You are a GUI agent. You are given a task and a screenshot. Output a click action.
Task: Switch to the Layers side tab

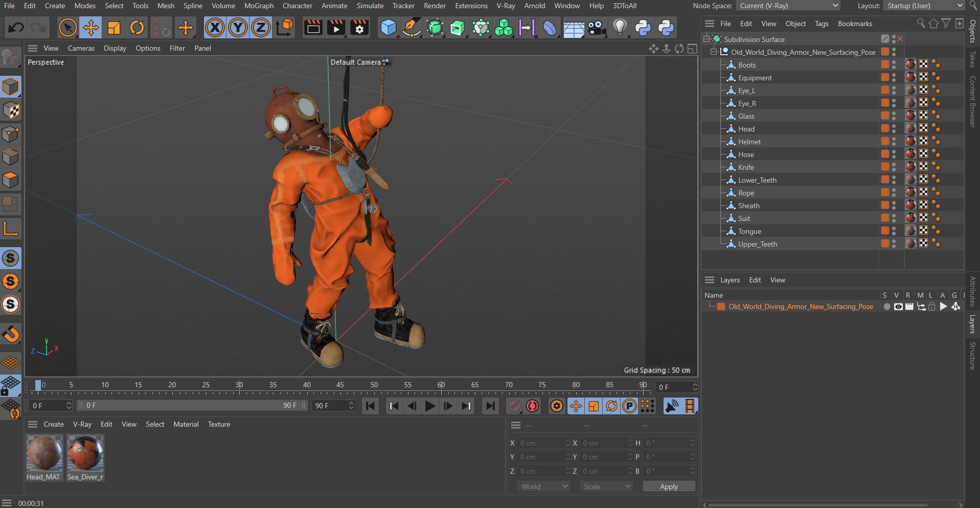point(972,324)
